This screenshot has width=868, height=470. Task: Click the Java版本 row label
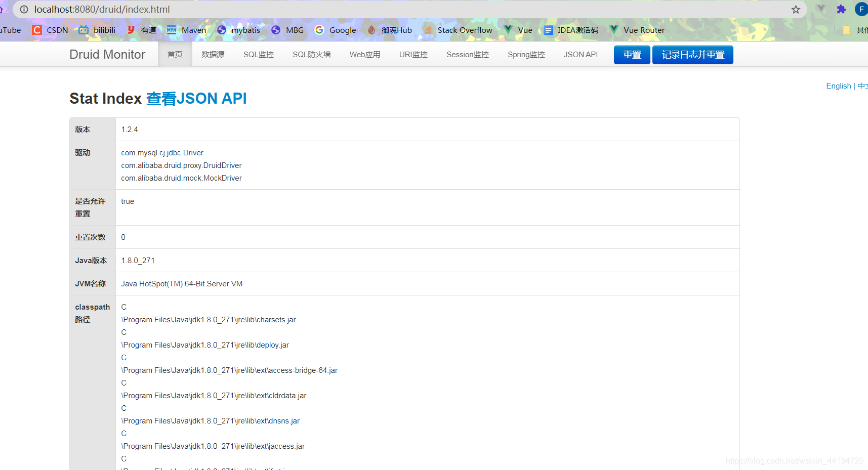click(91, 261)
